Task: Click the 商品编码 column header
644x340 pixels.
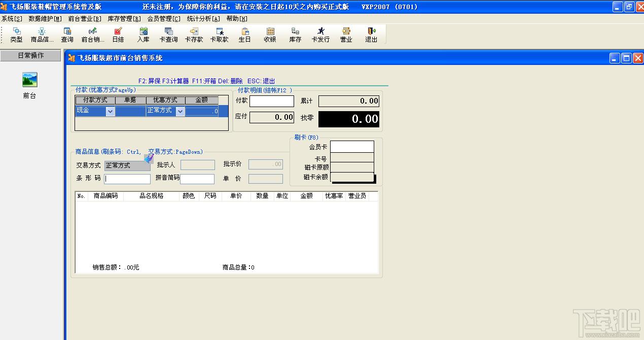Action: 105,196
